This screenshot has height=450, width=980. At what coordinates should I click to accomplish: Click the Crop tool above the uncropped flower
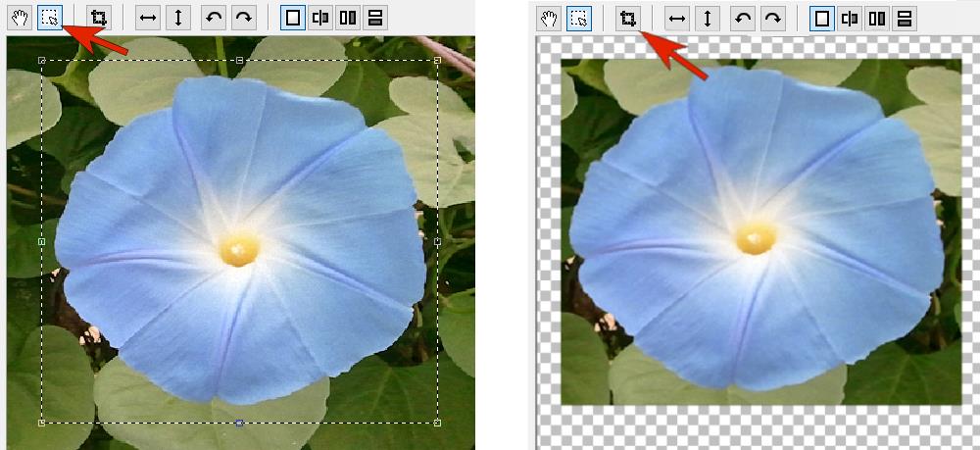[x=98, y=18]
